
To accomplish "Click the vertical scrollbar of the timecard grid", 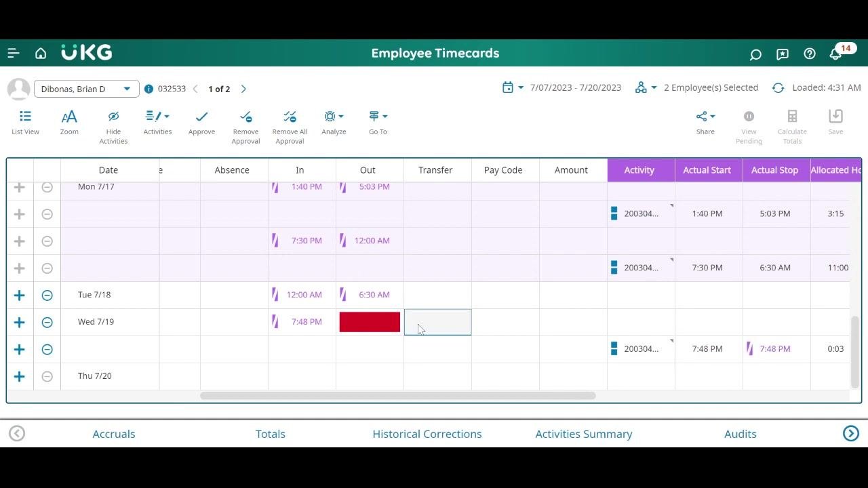I will pos(856,352).
